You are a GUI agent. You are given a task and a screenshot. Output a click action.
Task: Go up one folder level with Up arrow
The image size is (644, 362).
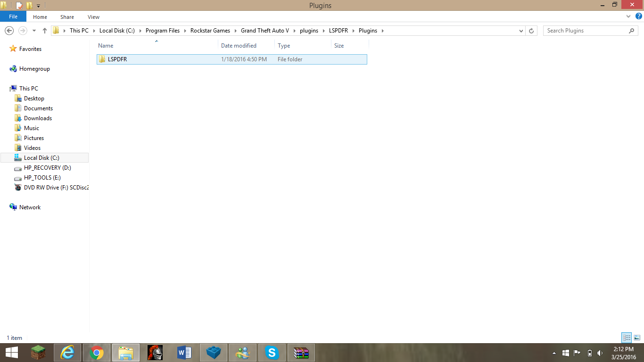(45, 31)
